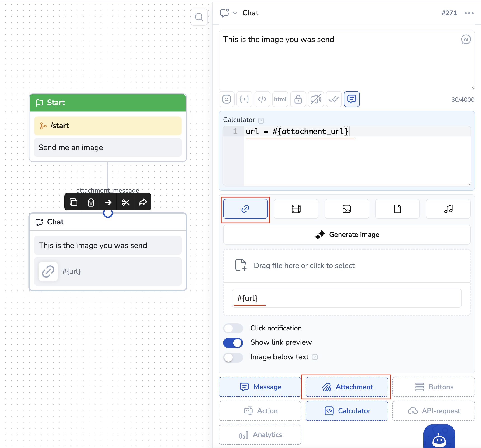Select the image attachment type icon
Viewport: 481px width, 448px height.
pos(346,209)
